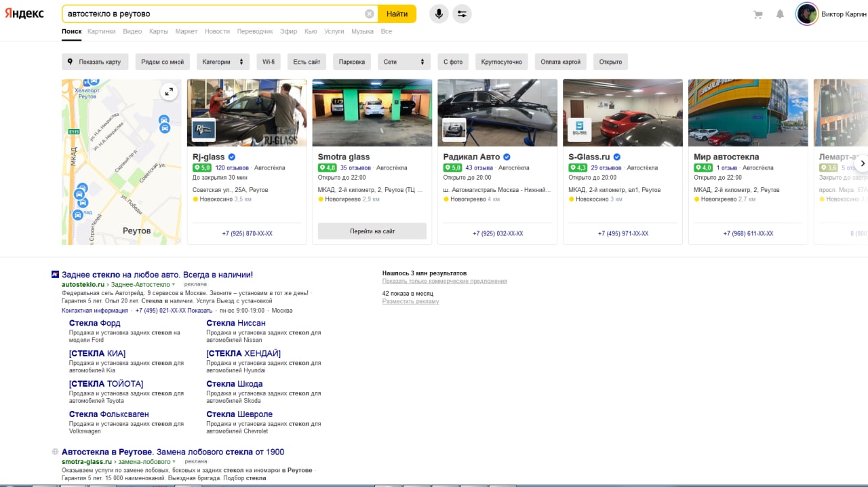Open advanced search settings sliders icon

point(462,14)
